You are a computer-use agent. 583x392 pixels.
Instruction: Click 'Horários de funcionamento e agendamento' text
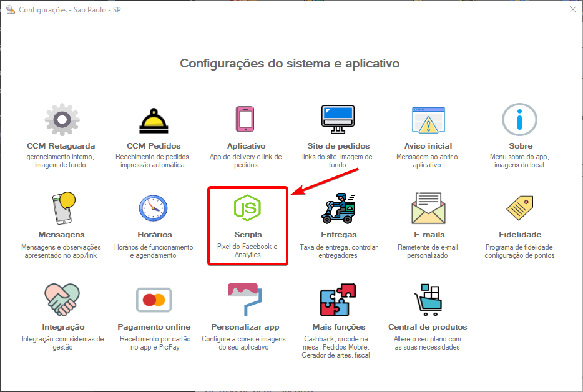coord(154,252)
